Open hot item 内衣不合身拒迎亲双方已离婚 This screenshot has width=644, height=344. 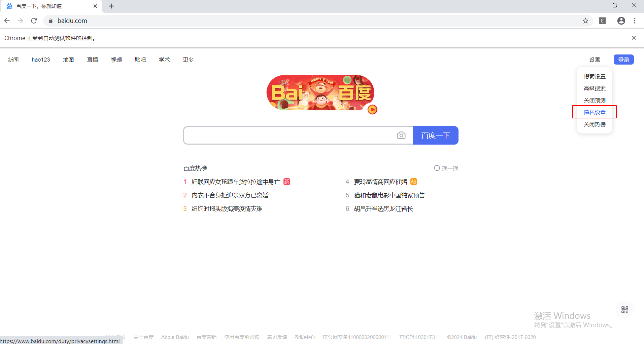point(230,195)
